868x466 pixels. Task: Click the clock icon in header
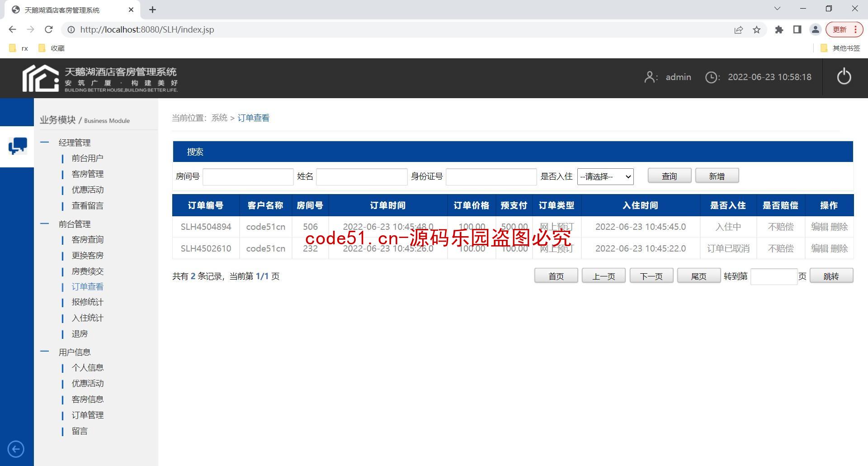tap(712, 77)
